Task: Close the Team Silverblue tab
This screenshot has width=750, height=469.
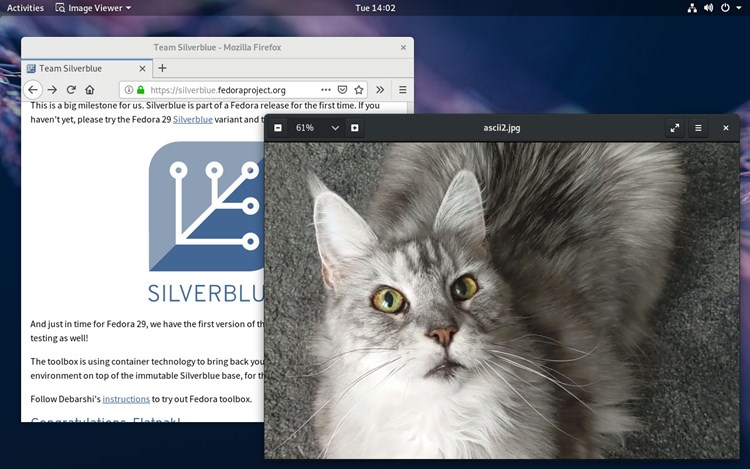Action: 142,68
